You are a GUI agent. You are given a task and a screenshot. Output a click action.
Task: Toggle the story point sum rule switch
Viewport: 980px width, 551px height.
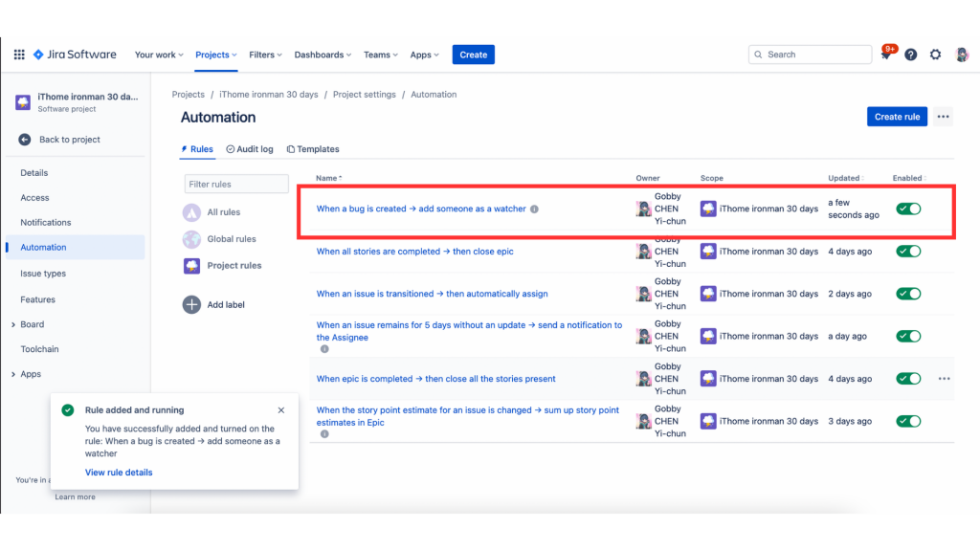click(908, 421)
